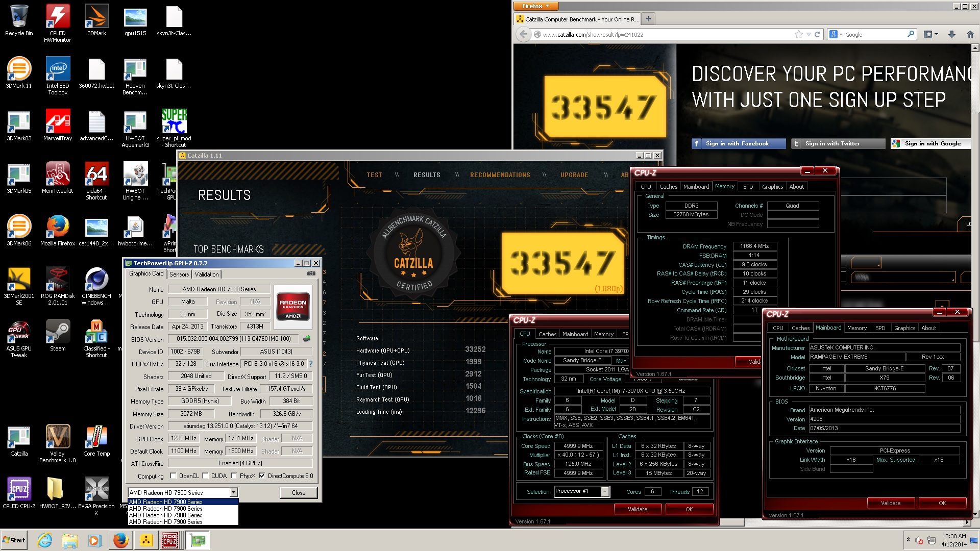Launch CPUID CPU-Z desktop icon
The height and width of the screenshot is (551, 980).
pos(19,493)
